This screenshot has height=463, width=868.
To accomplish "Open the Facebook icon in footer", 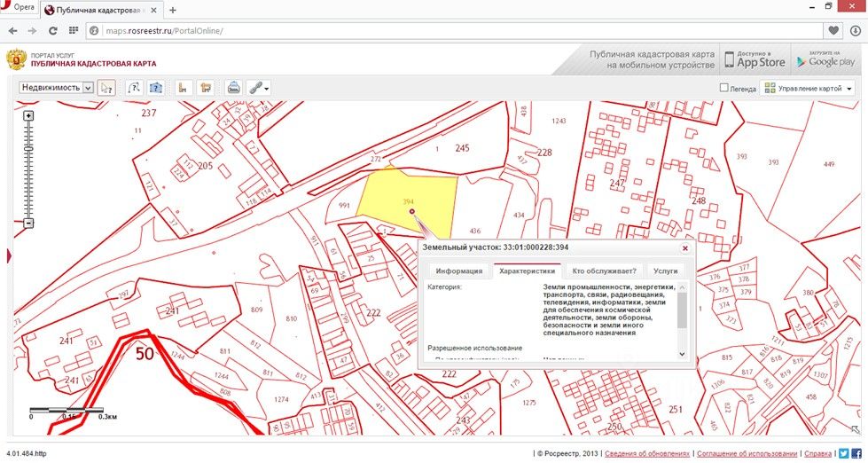I will pos(856,453).
